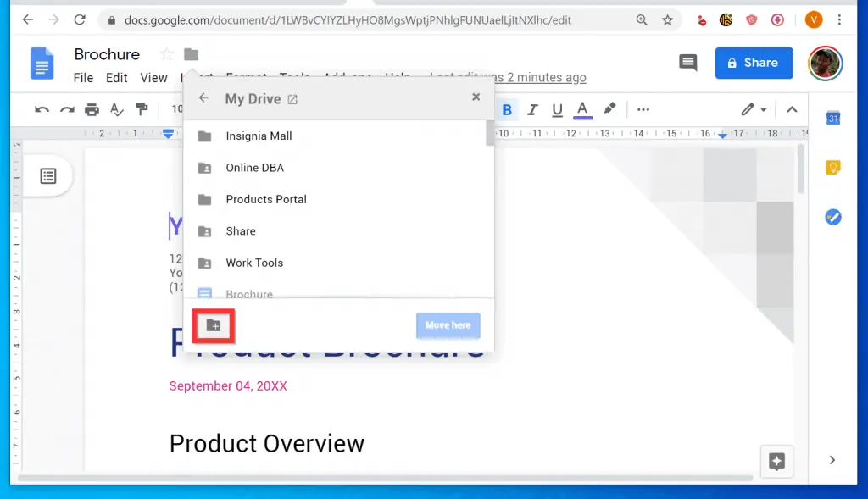
Task: Create a new folder in My Drive
Action: click(213, 326)
